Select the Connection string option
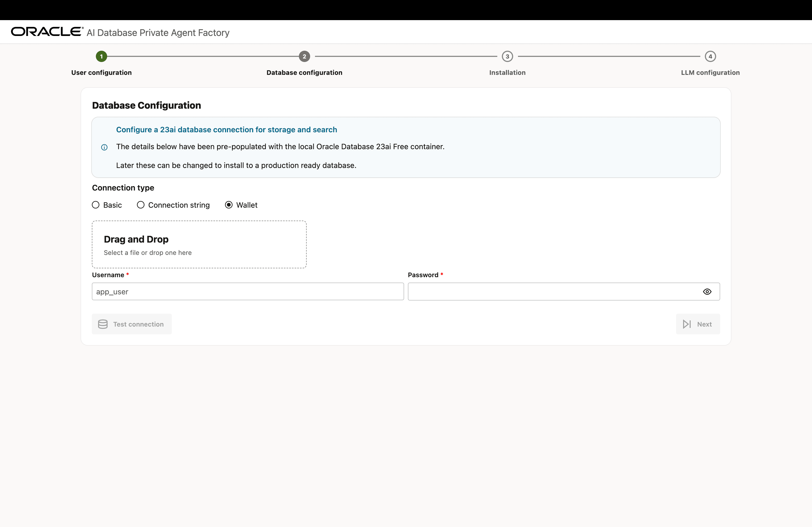 (x=140, y=205)
